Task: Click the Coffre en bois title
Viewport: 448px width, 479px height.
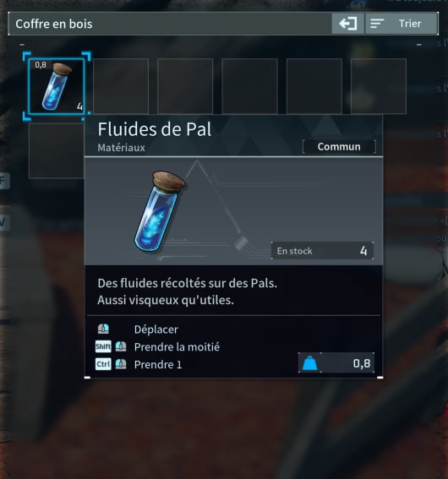Action: [x=54, y=24]
